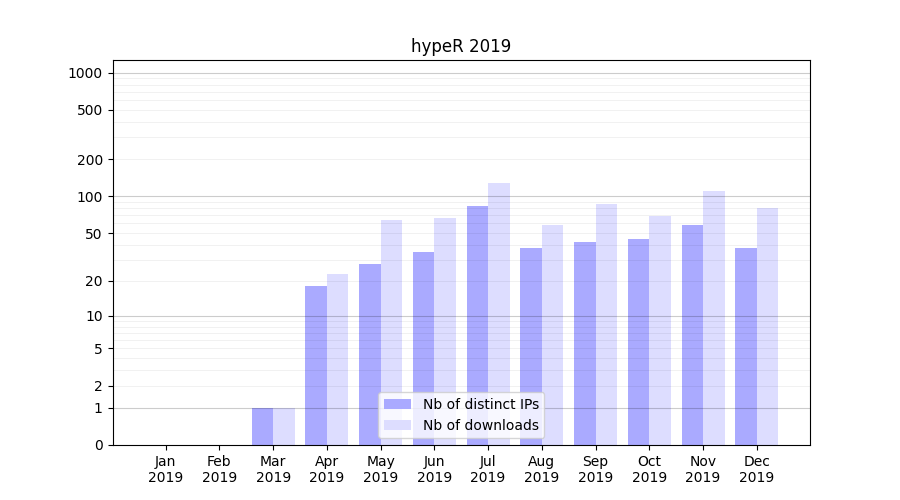This screenshot has width=900, height=500.
Task: Select the 'Aug 2019' x-axis label
Action: coord(542,469)
